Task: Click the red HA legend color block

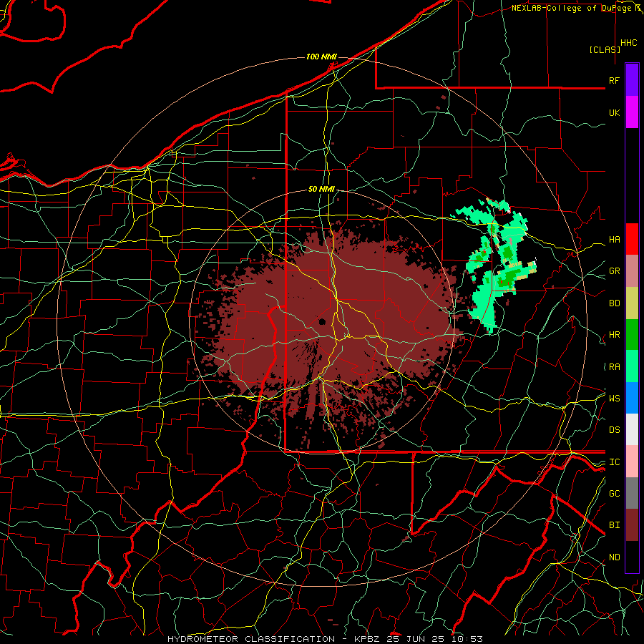Action: click(632, 239)
